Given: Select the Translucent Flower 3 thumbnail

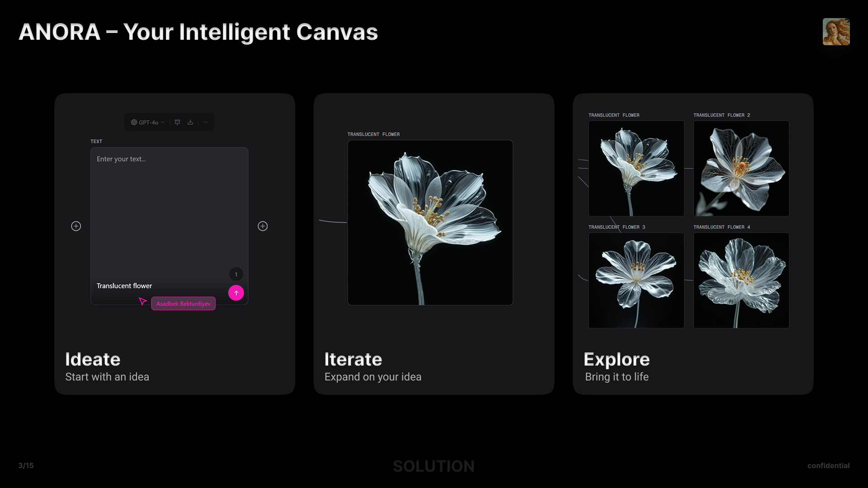Looking at the screenshot, I should pos(636,280).
